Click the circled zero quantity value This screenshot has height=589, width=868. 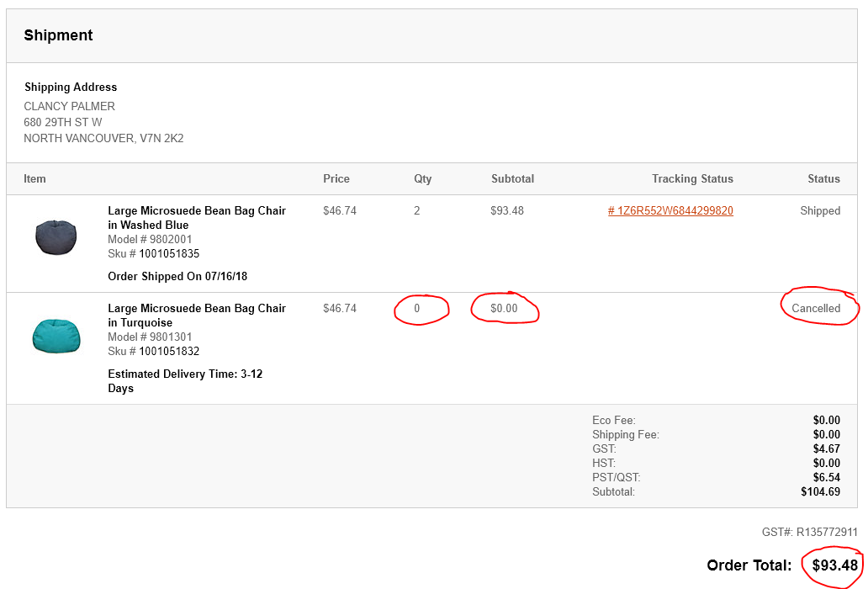click(417, 308)
